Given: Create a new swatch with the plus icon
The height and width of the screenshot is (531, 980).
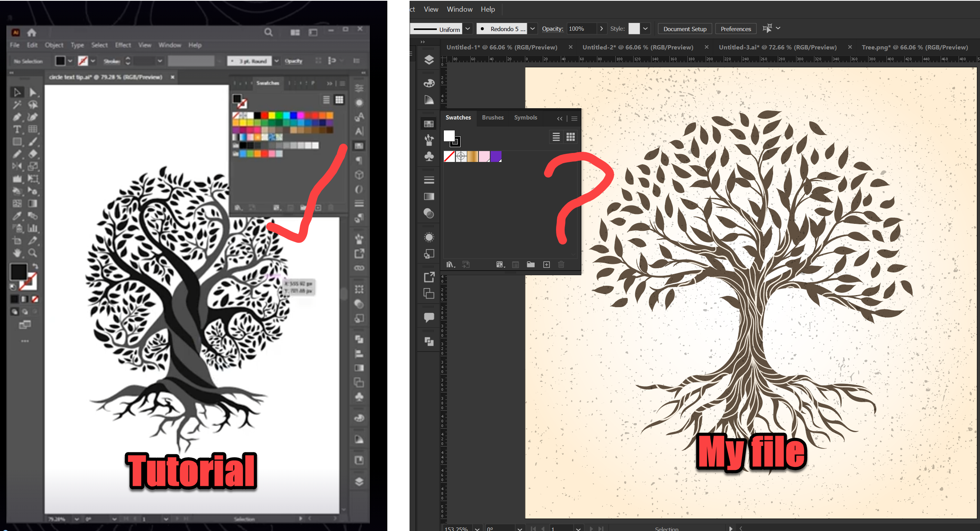Looking at the screenshot, I should click(546, 264).
